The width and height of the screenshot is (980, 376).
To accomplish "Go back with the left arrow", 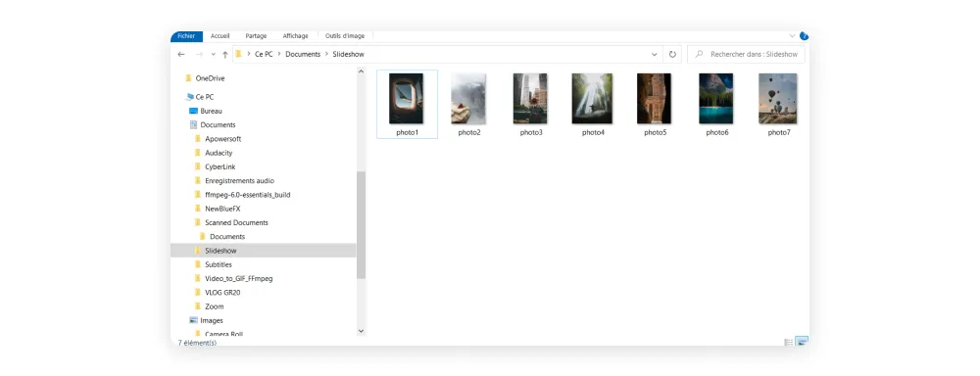I will click(x=181, y=54).
